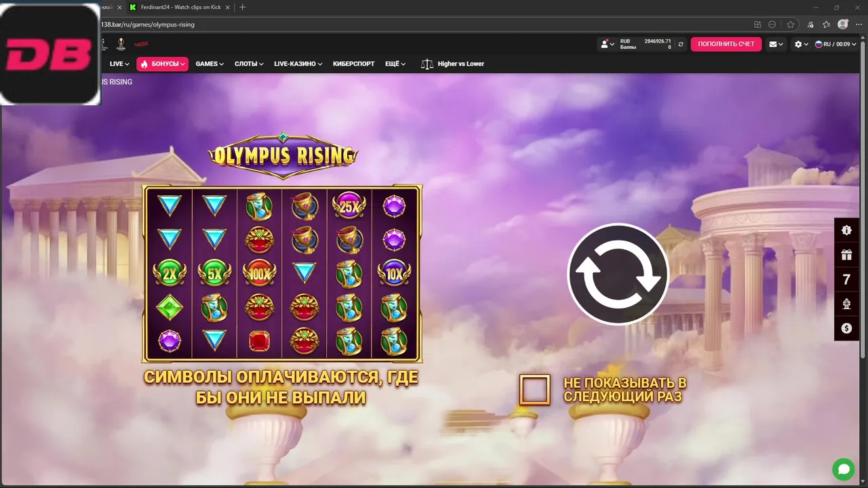The width and height of the screenshot is (868, 488).
Task: Tick the 'Не показывать в следующий раз' checkbox
Action: 534,390
